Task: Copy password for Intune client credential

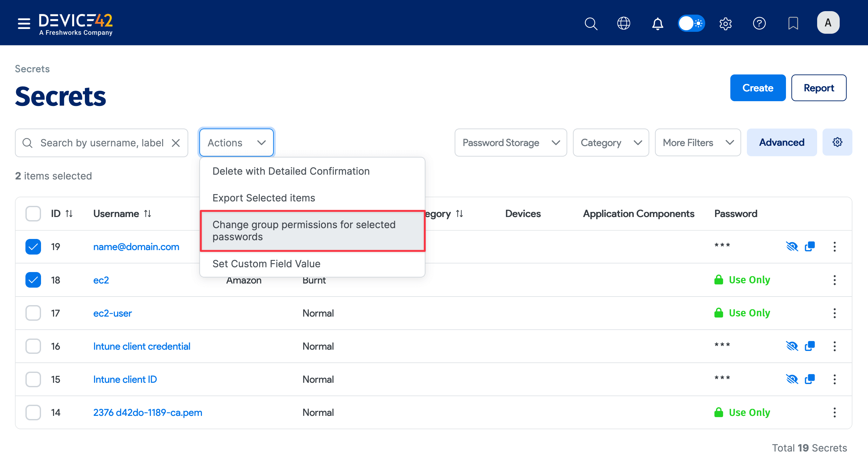Action: point(809,346)
